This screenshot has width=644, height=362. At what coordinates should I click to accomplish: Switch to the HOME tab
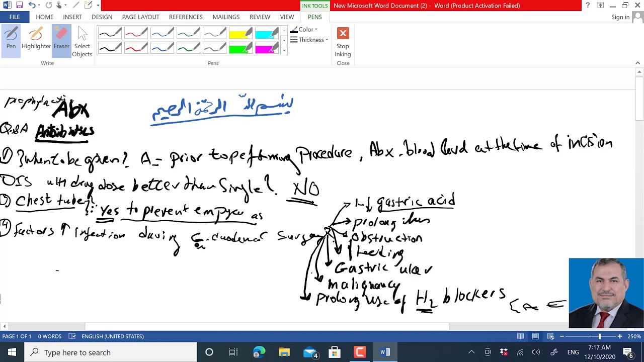[44, 17]
